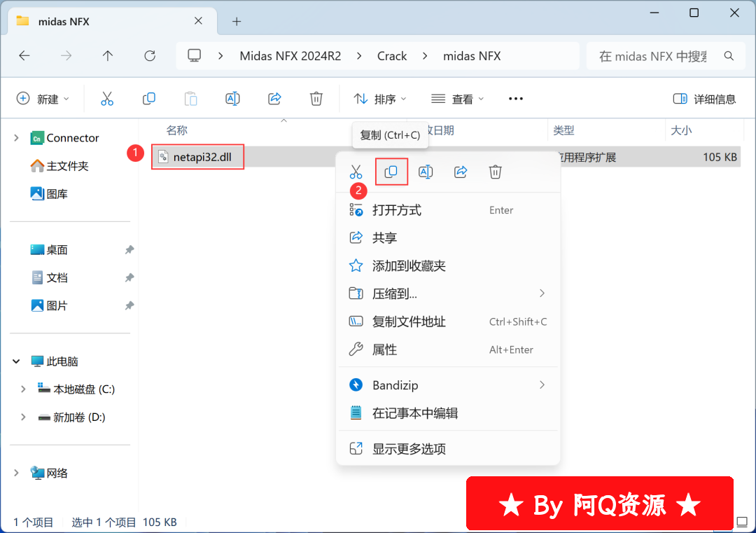Click the pin icon next to 桌面

click(129, 250)
